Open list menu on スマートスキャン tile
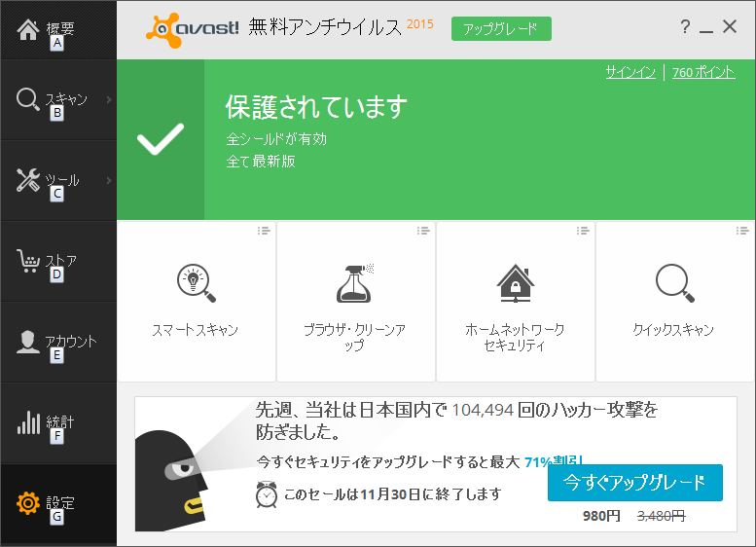756x547 pixels. coord(264,231)
